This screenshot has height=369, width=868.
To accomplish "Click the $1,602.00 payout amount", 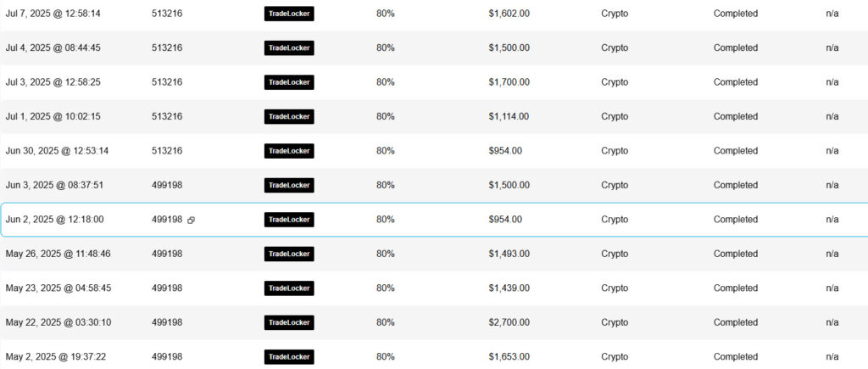I will point(509,14).
